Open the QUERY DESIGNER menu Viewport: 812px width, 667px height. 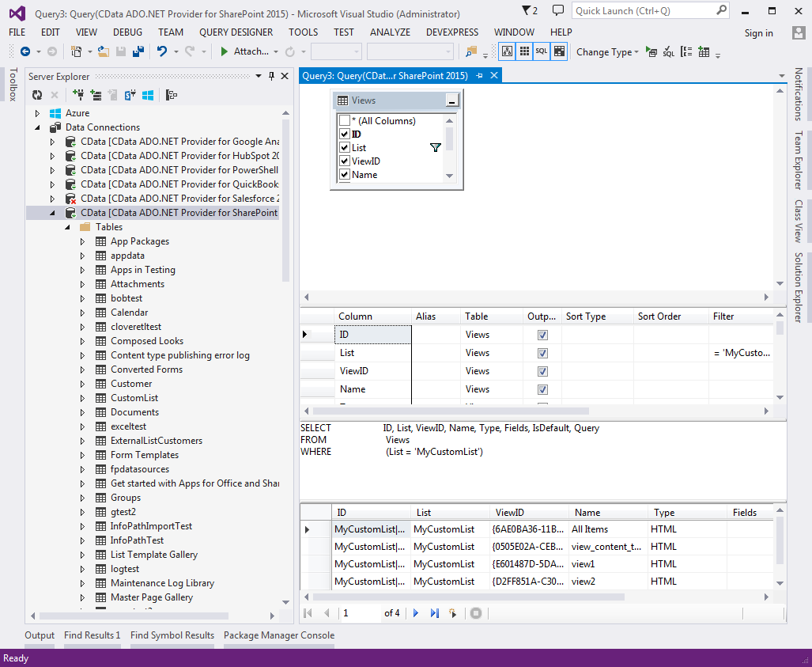click(x=236, y=32)
